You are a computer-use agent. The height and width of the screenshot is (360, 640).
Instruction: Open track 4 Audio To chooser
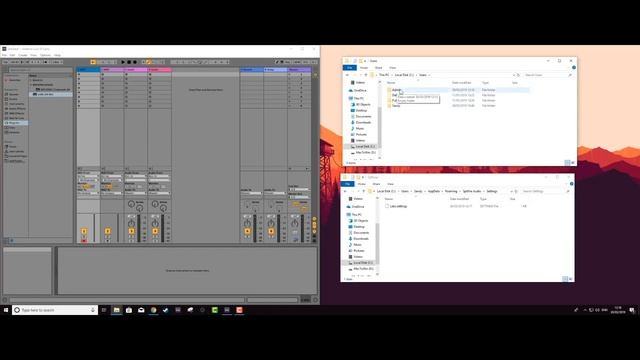click(x=159, y=193)
